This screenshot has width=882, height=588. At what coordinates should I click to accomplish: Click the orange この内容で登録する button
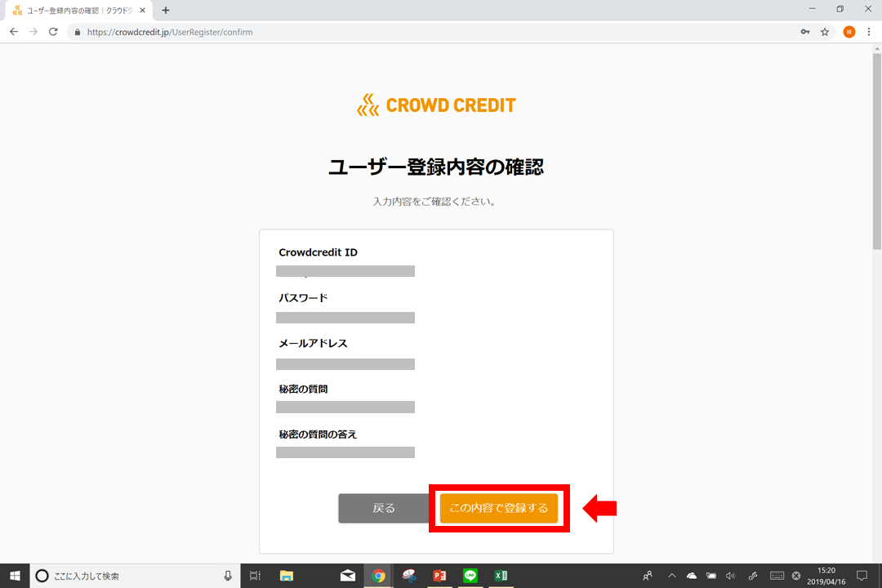(499, 508)
